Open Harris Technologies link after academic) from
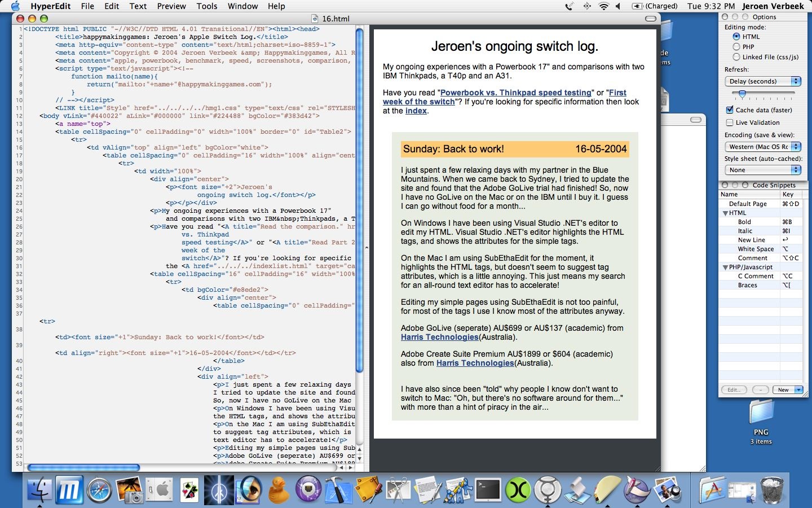 point(440,337)
